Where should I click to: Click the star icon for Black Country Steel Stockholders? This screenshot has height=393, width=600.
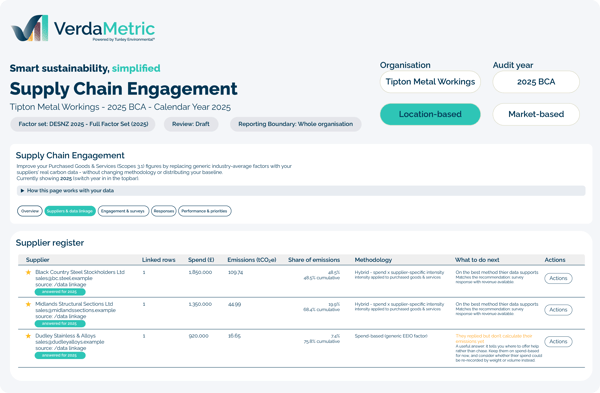tap(28, 272)
